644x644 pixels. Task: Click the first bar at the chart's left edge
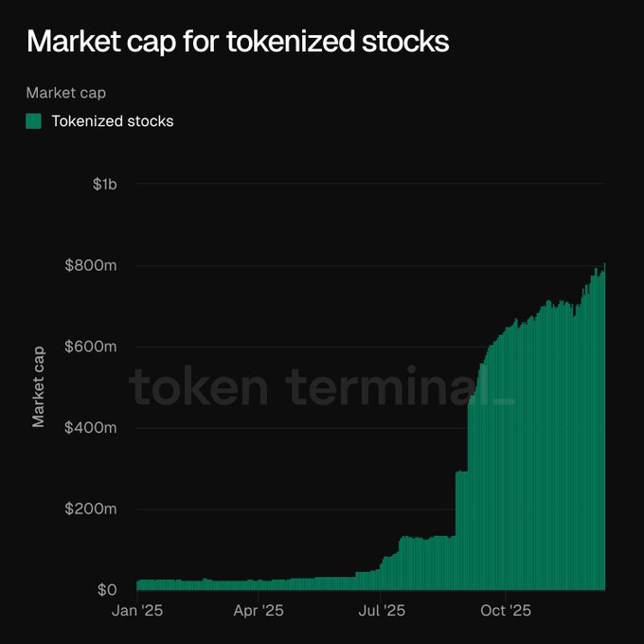138,584
